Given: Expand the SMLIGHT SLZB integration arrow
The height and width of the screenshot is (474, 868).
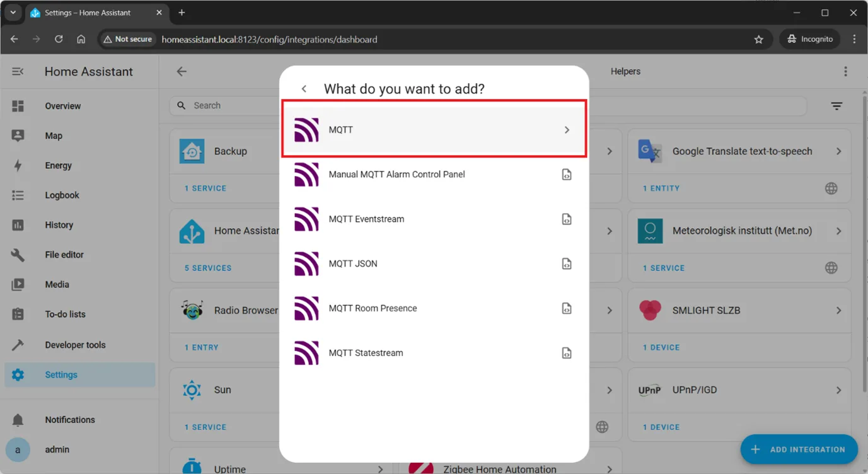Looking at the screenshot, I should pyautogui.click(x=838, y=310).
